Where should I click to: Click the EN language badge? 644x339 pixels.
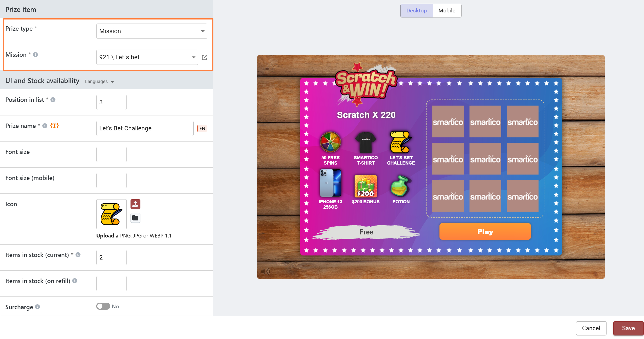pos(202,129)
